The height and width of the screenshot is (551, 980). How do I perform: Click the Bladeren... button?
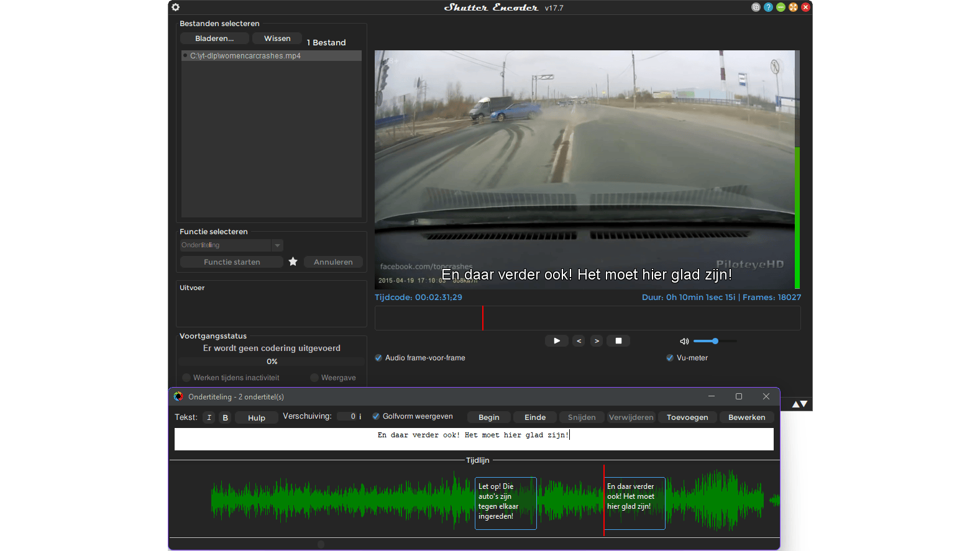[214, 39]
